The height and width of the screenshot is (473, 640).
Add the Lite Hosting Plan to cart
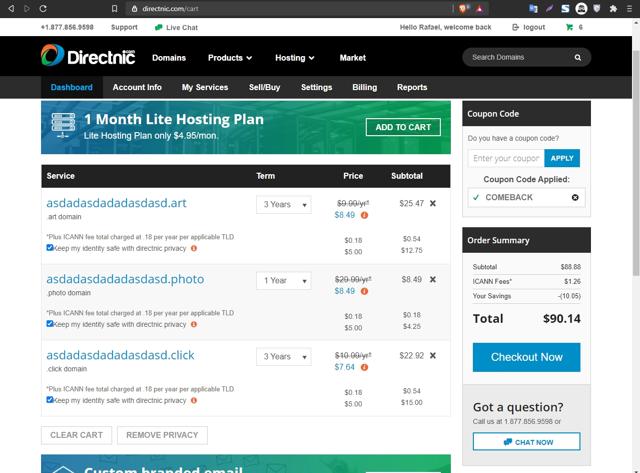point(403,127)
